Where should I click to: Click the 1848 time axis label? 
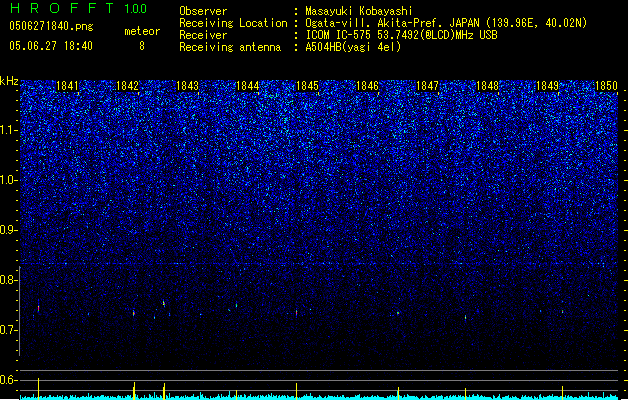click(487, 86)
